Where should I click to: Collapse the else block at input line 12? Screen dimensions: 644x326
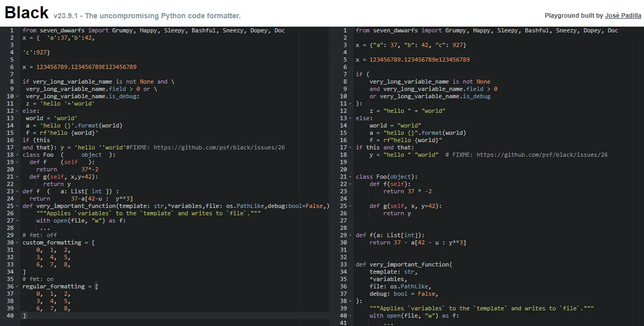(x=17, y=111)
